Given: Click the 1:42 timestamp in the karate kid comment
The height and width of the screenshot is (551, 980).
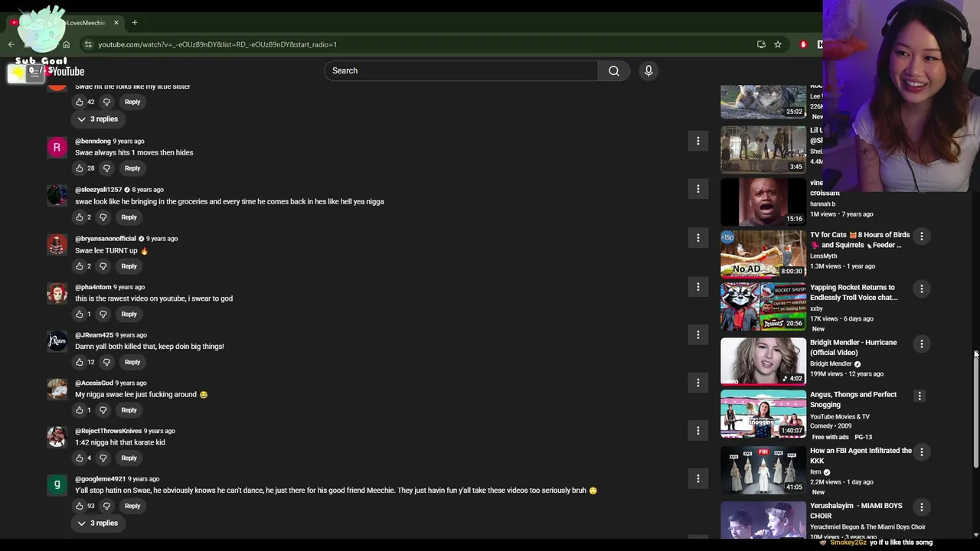Looking at the screenshot, I should pyautogui.click(x=82, y=442).
